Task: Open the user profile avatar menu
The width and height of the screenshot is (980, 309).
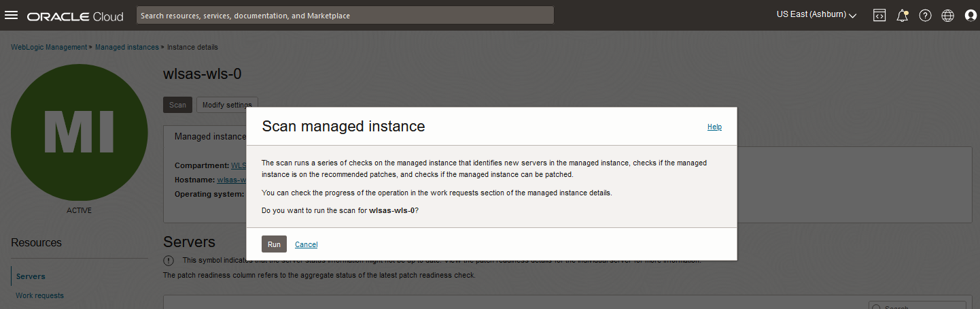Action: pos(970,15)
